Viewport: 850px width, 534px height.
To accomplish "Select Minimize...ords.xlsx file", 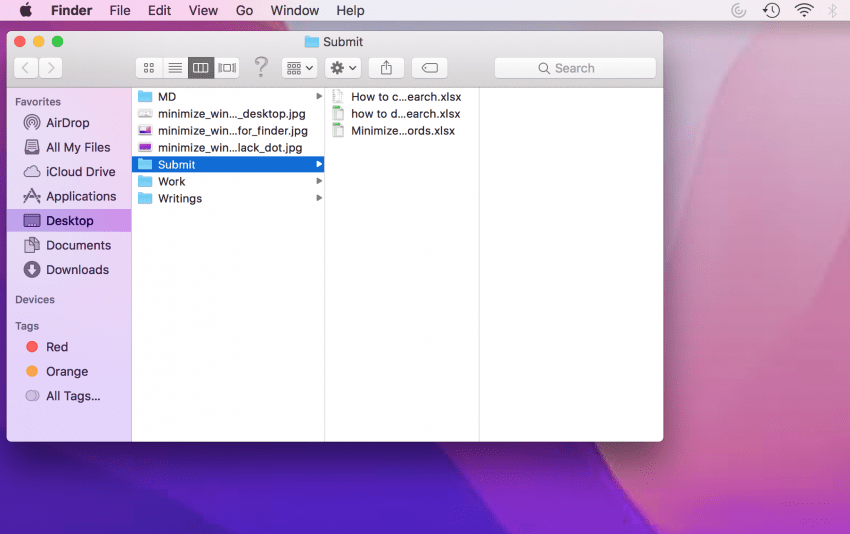I will [402, 131].
